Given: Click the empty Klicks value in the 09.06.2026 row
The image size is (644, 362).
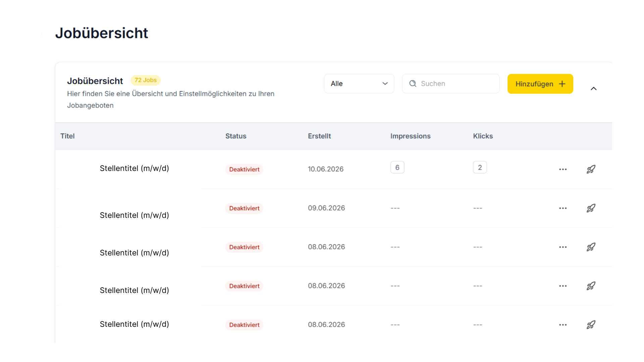Looking at the screenshot, I should point(478,208).
